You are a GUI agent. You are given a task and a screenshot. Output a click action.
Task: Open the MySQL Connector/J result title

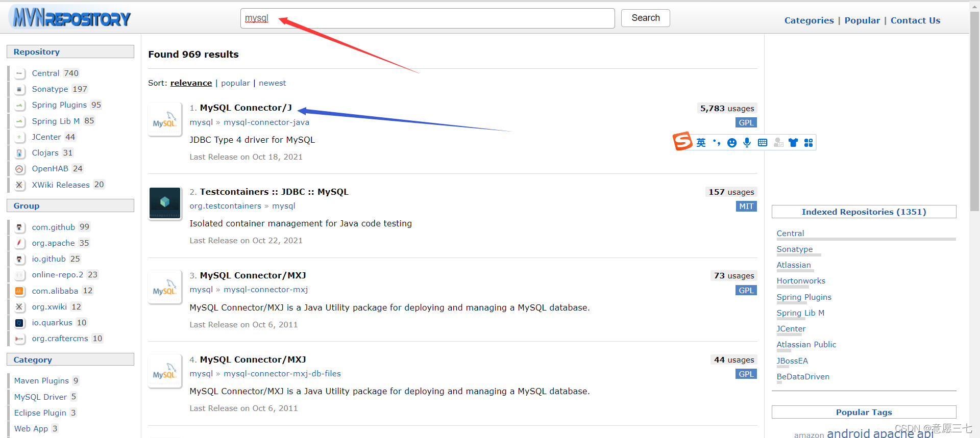246,108
